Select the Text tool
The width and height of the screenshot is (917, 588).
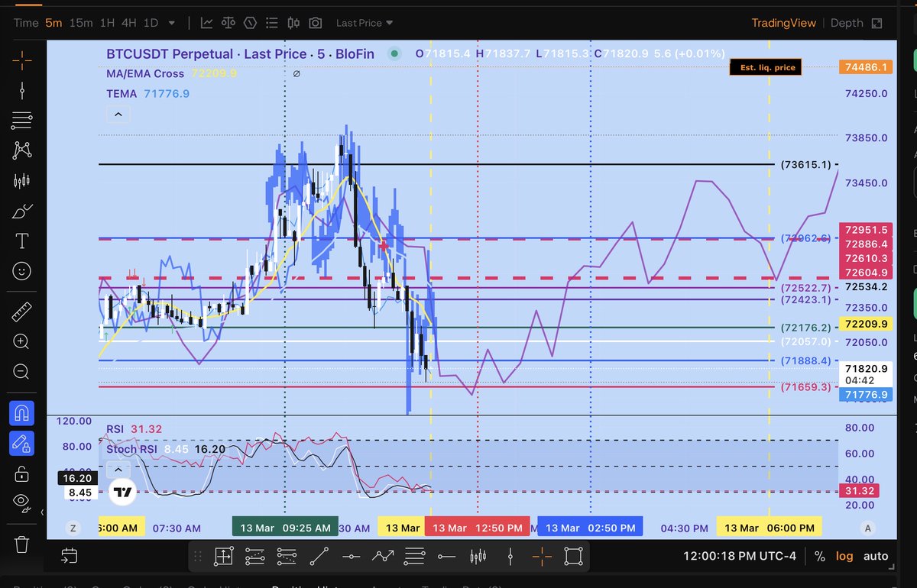click(x=21, y=242)
